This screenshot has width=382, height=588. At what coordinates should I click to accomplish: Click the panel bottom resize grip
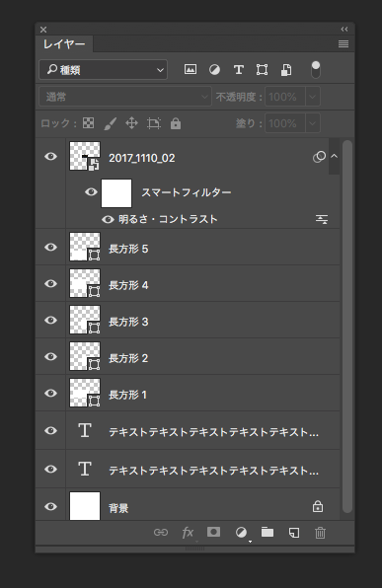click(x=194, y=549)
